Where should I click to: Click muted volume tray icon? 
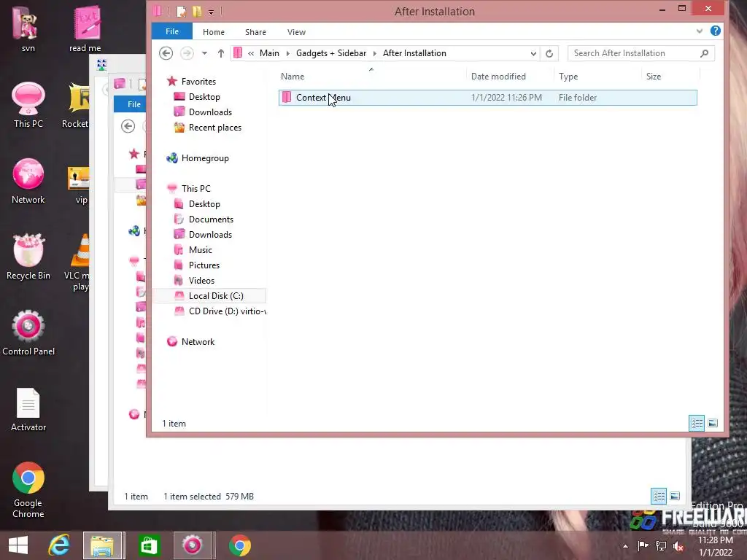tap(678, 546)
